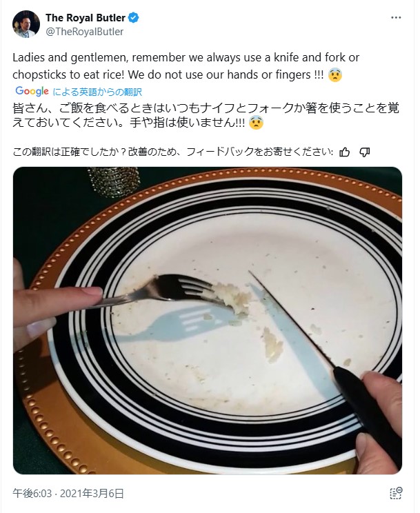Click the Google logo in translation label
This screenshot has height=513, width=420.
32,91
